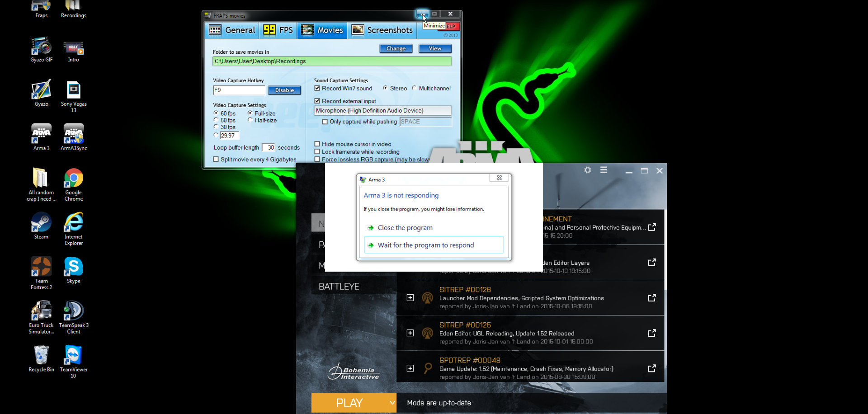Click the Gyazo desktop shortcut
The width and height of the screenshot is (868, 414).
pos(41,93)
